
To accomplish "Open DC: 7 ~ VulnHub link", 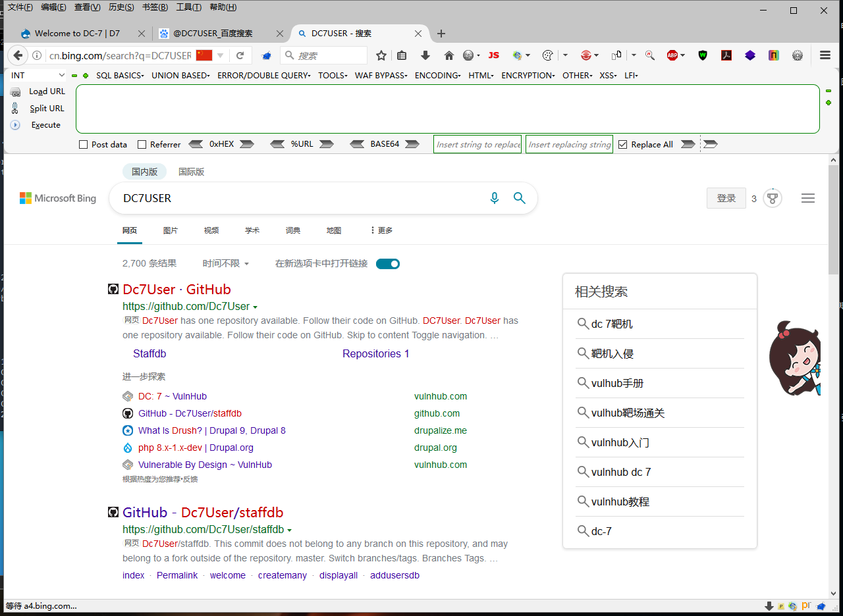I will (173, 396).
